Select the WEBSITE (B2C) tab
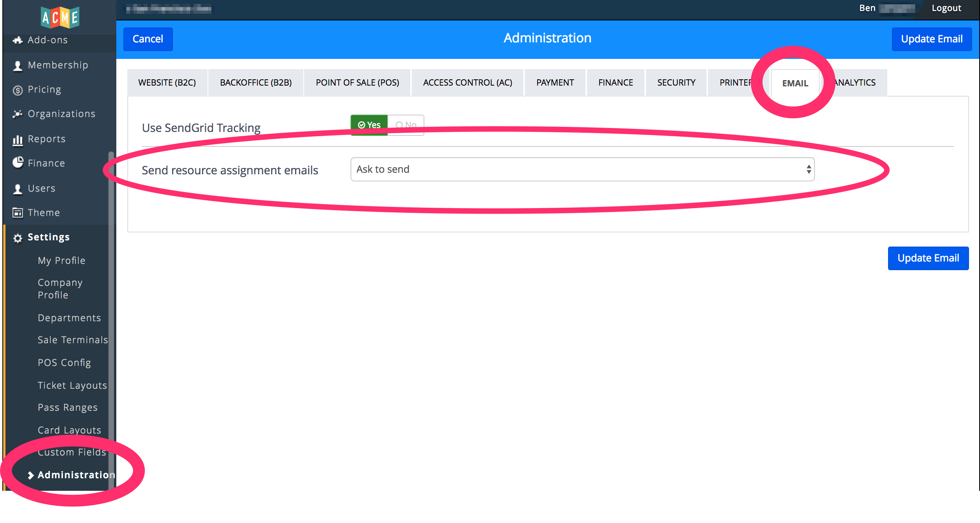The image size is (980, 523). pos(167,83)
